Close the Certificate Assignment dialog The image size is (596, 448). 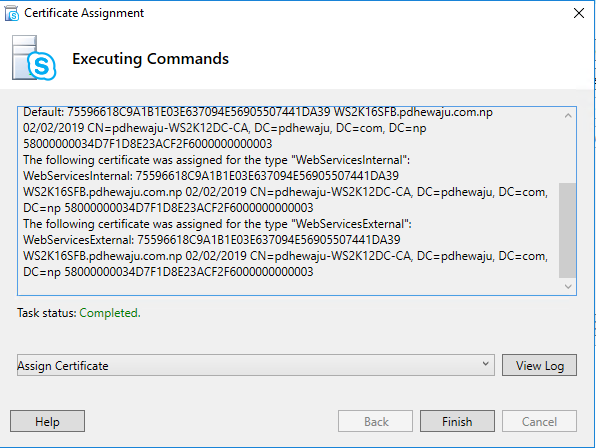coord(579,13)
